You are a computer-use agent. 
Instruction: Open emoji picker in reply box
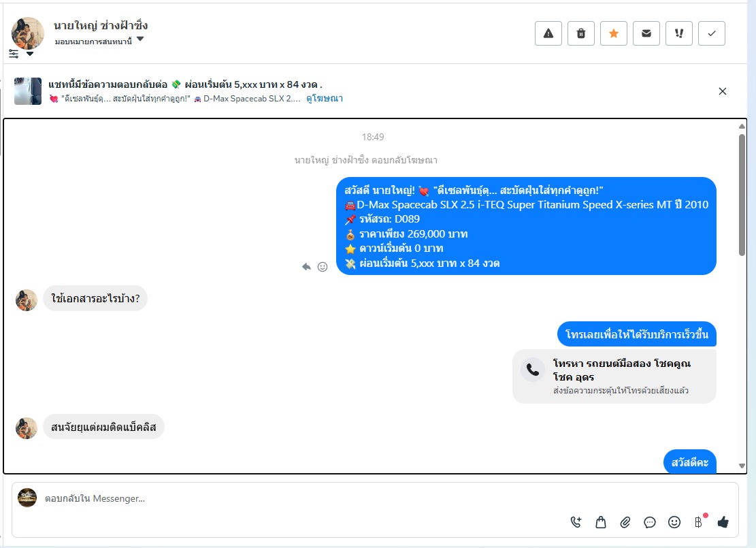pos(674,522)
